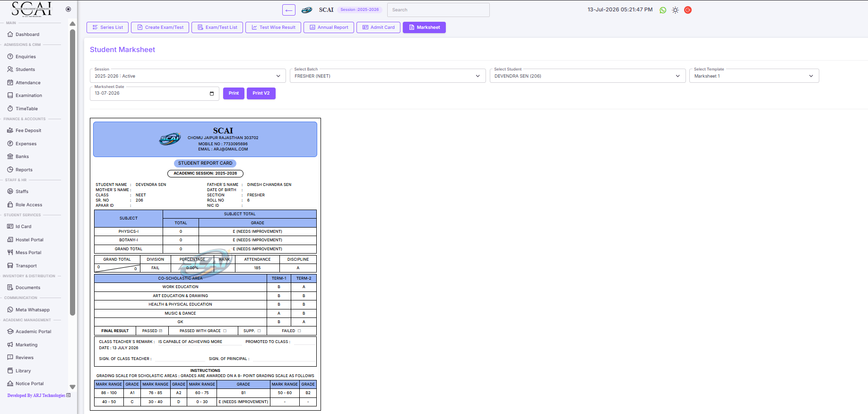Click the Id Card icon
Viewport: 868px width, 414px height.
(10, 226)
